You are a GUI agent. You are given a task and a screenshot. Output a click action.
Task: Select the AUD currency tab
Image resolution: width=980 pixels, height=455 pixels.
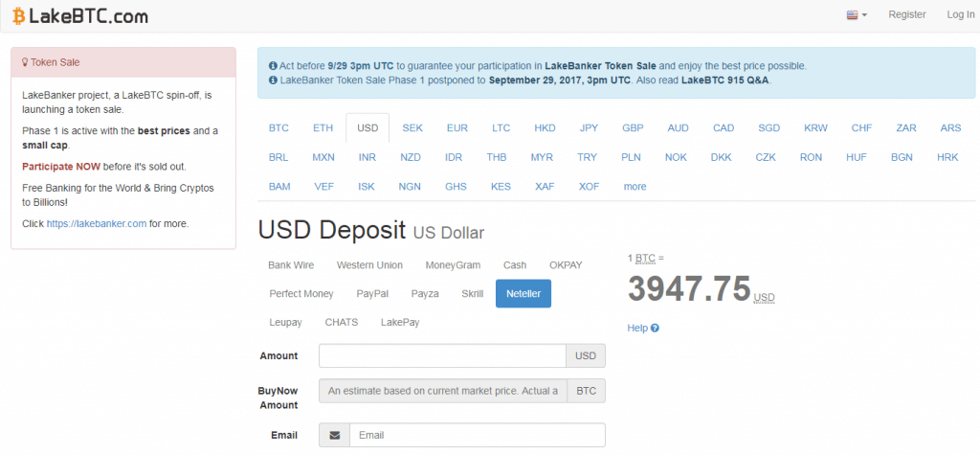click(679, 127)
